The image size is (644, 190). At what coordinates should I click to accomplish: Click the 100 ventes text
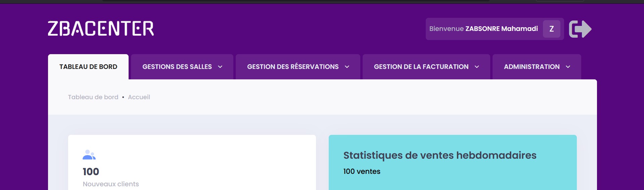point(362,172)
